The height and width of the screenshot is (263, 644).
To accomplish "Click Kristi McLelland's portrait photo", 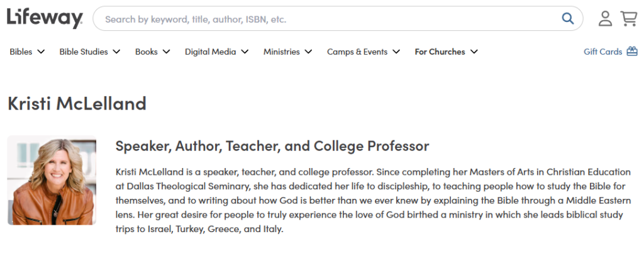I will [x=52, y=180].
